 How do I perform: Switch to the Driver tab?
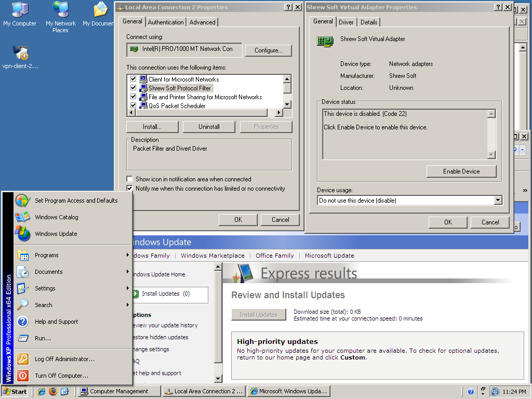coord(346,22)
